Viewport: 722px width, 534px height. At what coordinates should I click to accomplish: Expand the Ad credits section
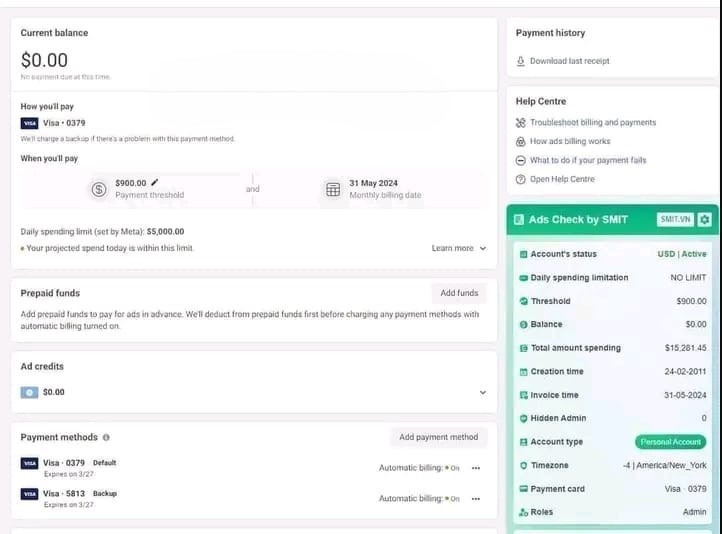click(x=483, y=393)
